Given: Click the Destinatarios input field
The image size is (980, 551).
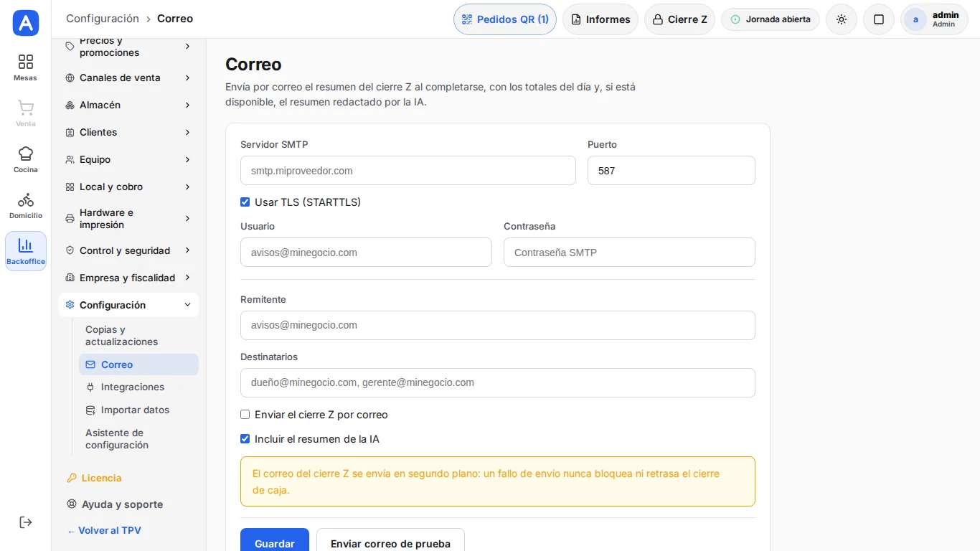Looking at the screenshot, I should coord(498,382).
